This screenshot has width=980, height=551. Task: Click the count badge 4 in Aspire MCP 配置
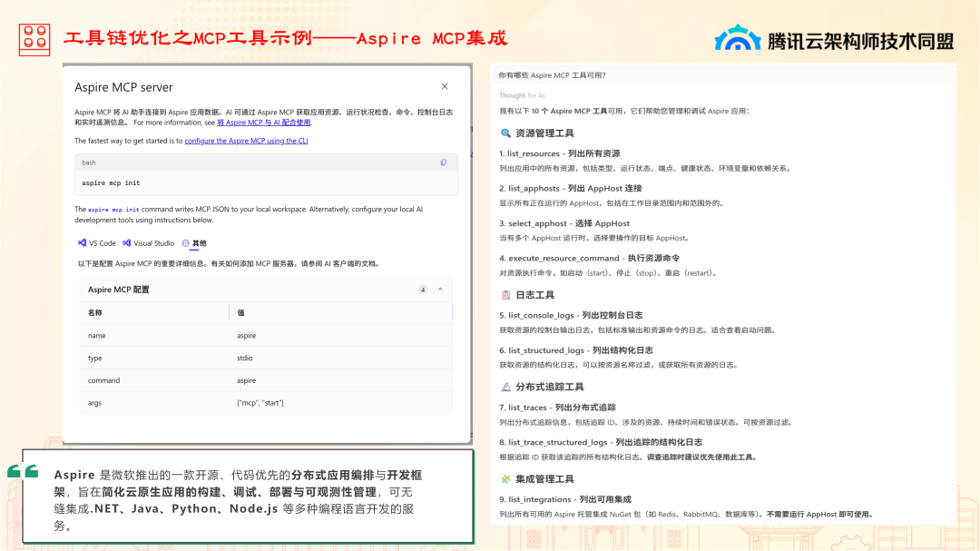point(423,290)
